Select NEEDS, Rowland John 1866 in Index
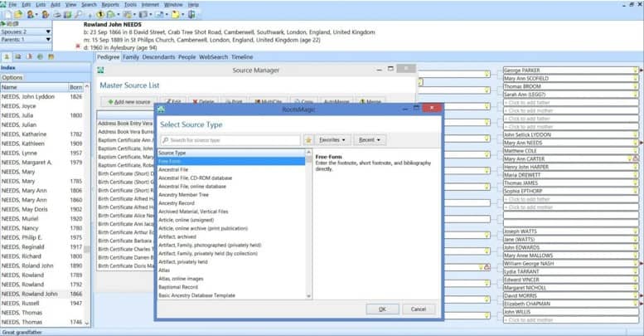The image size is (644, 336). click(42, 294)
